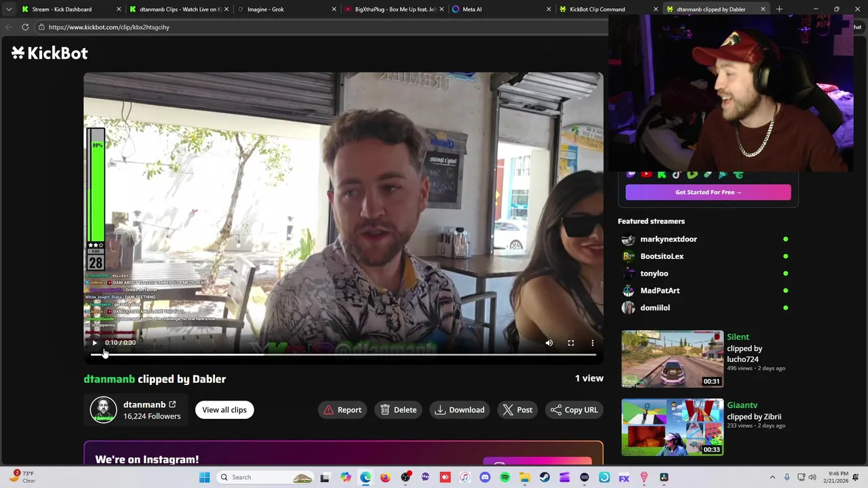Post the clip to X
868x488 pixels.
pos(517,410)
